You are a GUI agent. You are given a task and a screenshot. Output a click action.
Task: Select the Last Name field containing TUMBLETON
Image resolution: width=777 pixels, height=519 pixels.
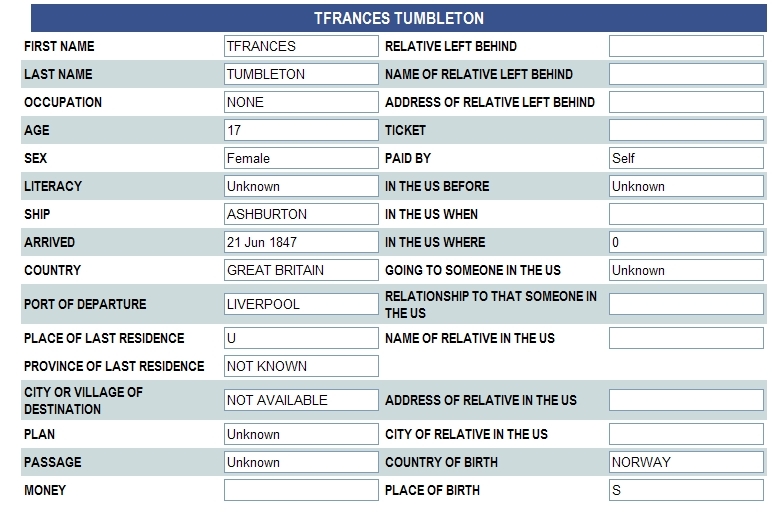coord(301,74)
